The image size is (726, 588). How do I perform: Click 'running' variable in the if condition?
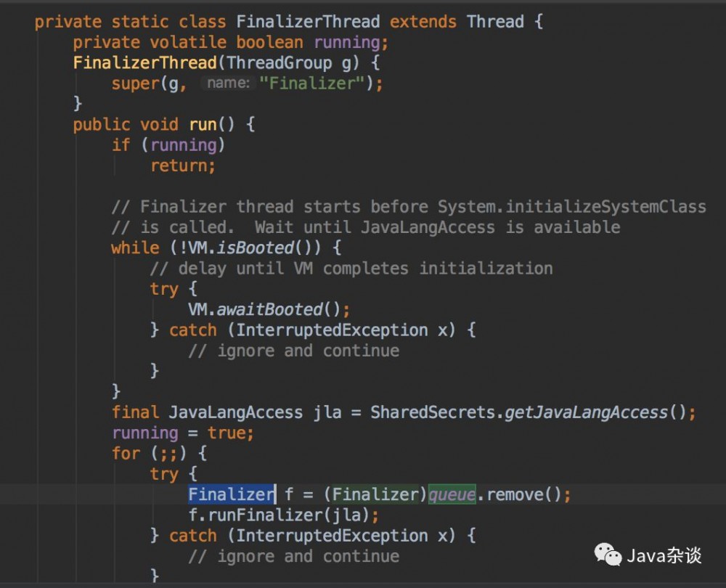click(x=184, y=145)
